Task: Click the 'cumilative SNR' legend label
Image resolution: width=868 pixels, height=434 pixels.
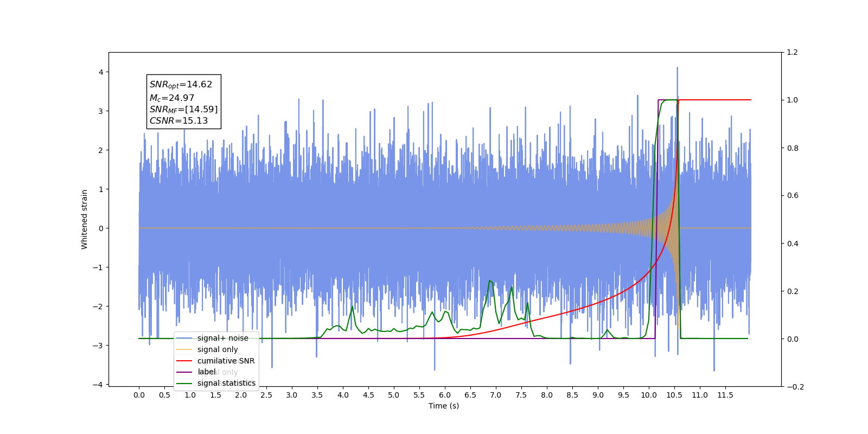Action: coord(226,361)
